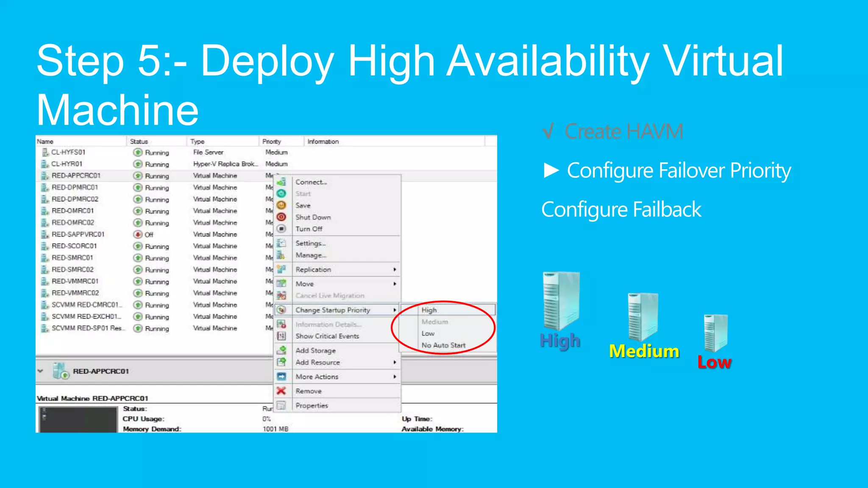868x488 pixels.
Task: Open the Change Startup Priority submenu arrow
Action: coord(395,310)
